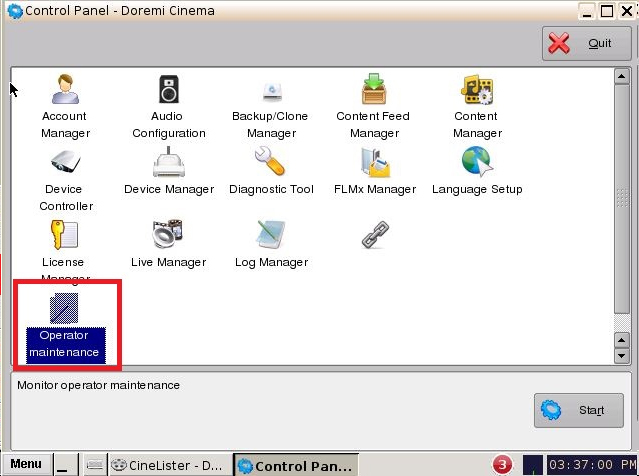This screenshot has width=639, height=476.
Task: Open the Device Controller projector icon
Action: (65, 161)
